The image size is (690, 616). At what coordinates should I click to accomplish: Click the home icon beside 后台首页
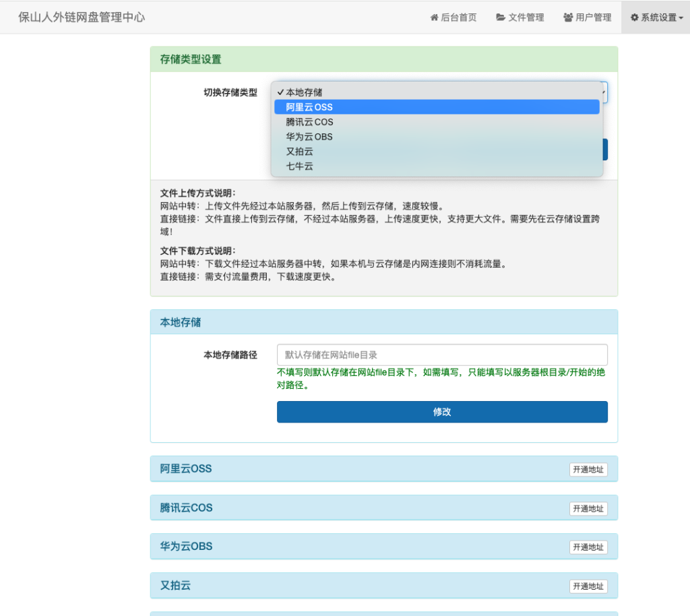pyautogui.click(x=435, y=18)
